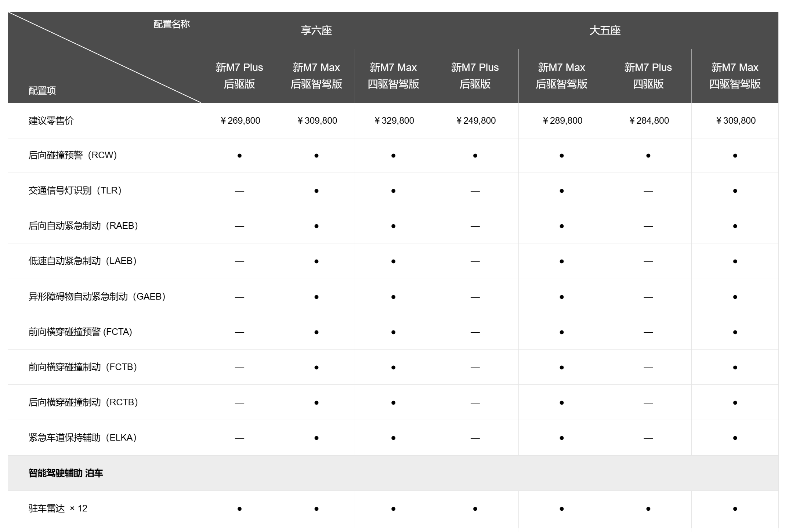Image resolution: width=789 pixels, height=532 pixels.
Task: Click the 享六座 column group header
Action: point(316,30)
